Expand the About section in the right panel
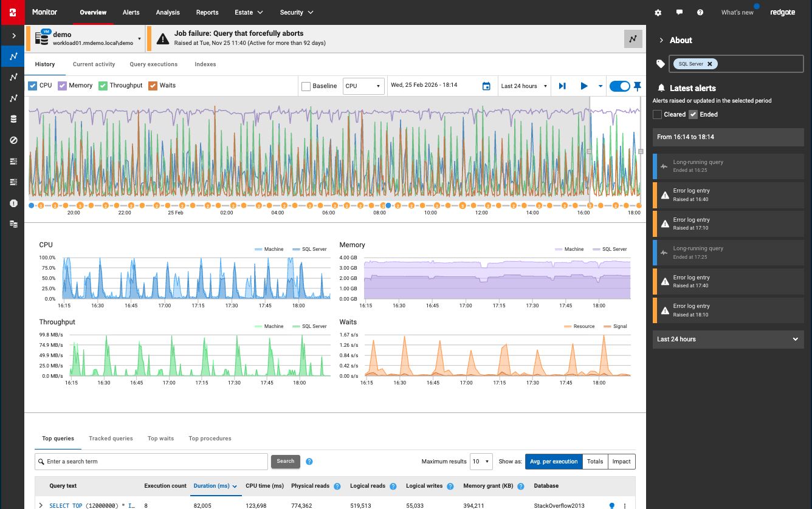Screen dimensions: 812x509 (x=662, y=40)
